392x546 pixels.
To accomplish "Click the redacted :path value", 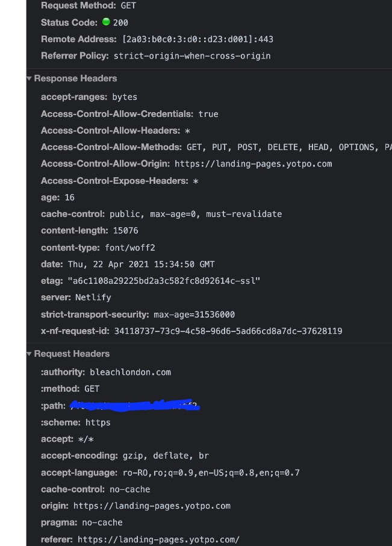I will (x=135, y=406).
